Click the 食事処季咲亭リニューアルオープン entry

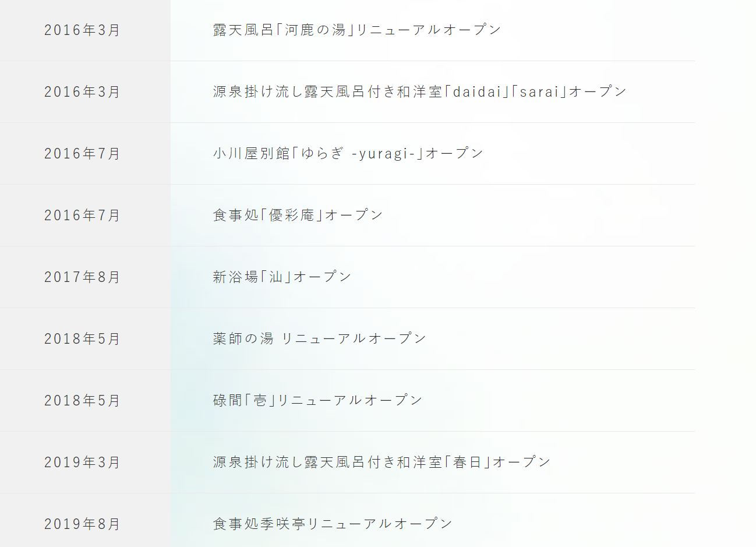point(333,524)
